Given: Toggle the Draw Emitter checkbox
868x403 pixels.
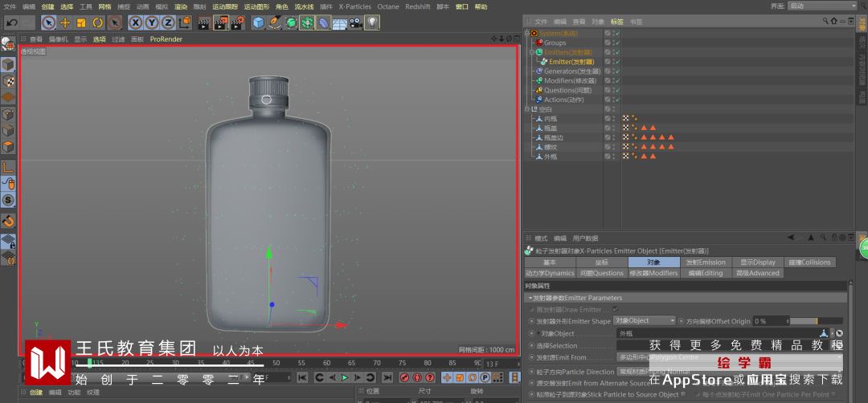Looking at the screenshot, I should point(616,309).
